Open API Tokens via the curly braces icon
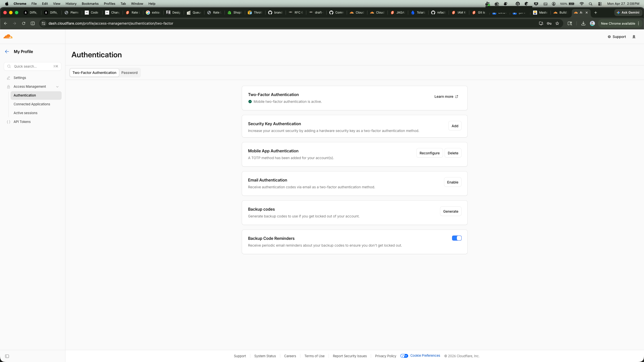The image size is (644, 362). pos(9,122)
